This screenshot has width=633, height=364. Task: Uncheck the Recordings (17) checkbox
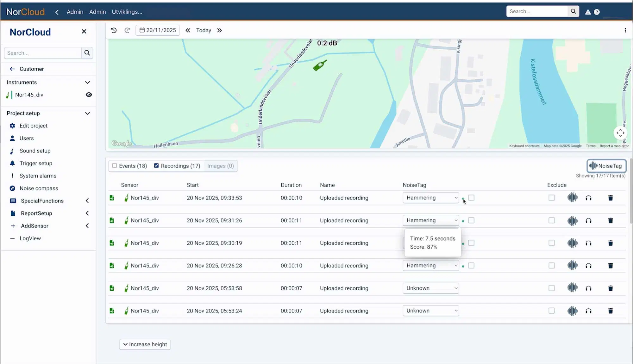(156, 166)
